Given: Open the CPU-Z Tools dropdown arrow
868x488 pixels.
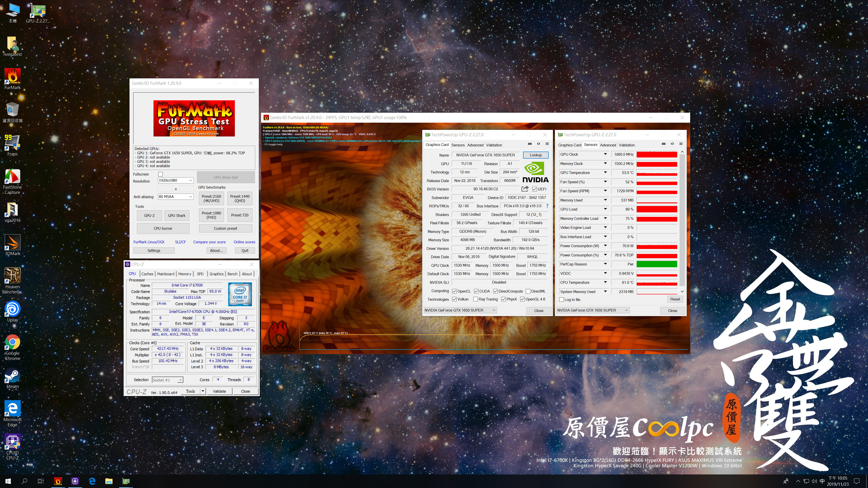Looking at the screenshot, I should (203, 391).
